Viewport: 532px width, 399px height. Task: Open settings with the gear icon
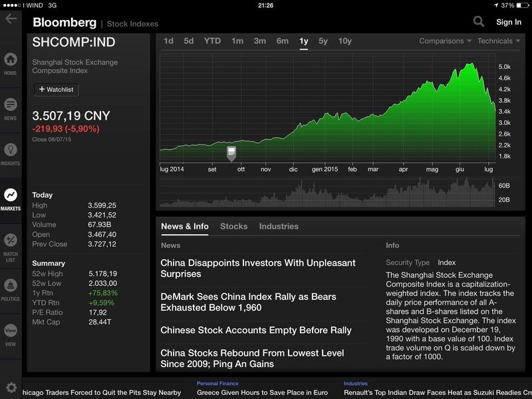(11, 387)
